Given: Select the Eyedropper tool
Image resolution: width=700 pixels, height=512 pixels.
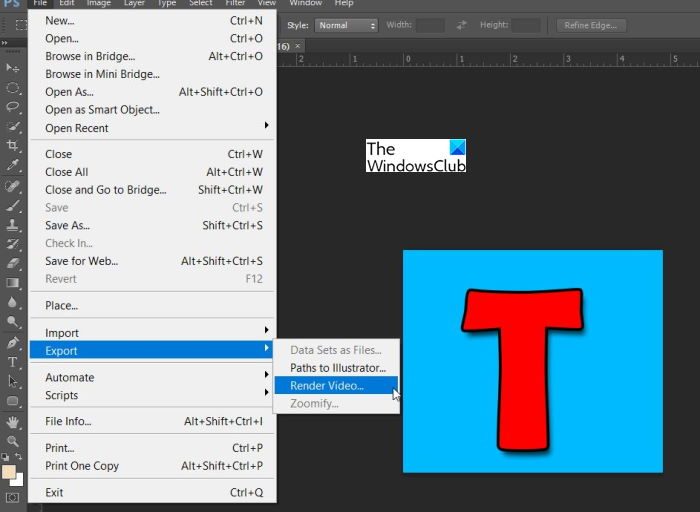Looking at the screenshot, I should (12, 165).
